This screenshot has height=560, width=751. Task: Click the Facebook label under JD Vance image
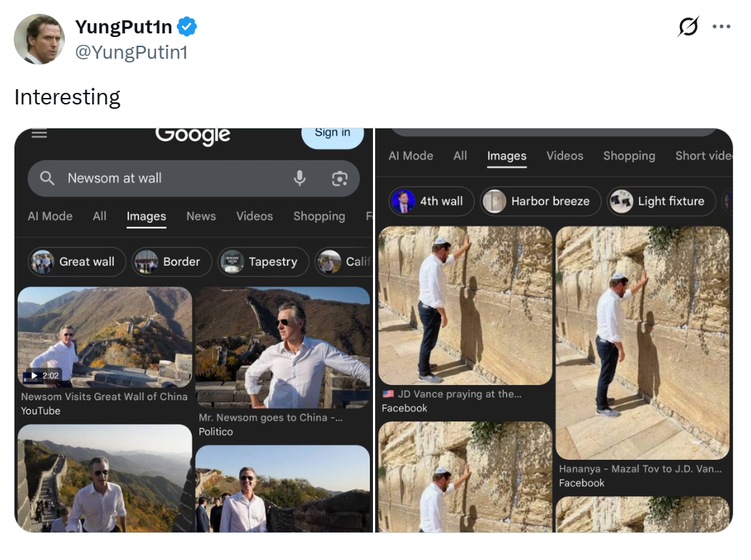click(404, 408)
